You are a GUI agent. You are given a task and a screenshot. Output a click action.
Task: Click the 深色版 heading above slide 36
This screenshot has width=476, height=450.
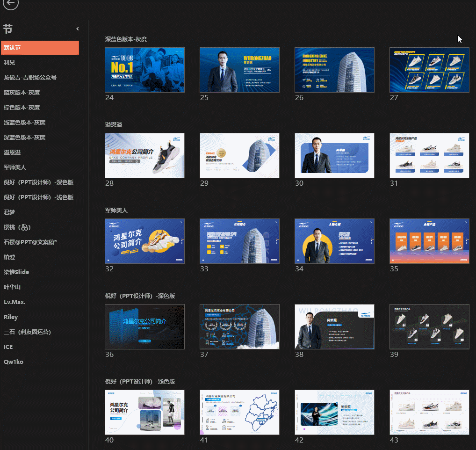(x=140, y=296)
